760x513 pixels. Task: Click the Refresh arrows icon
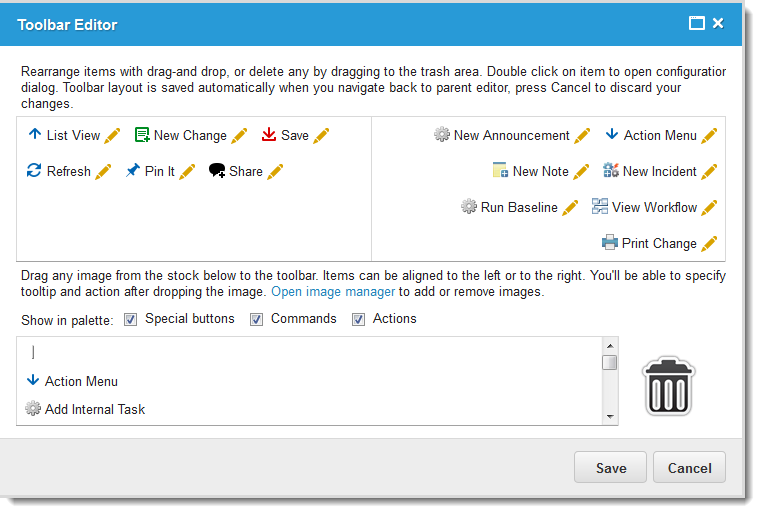point(34,171)
